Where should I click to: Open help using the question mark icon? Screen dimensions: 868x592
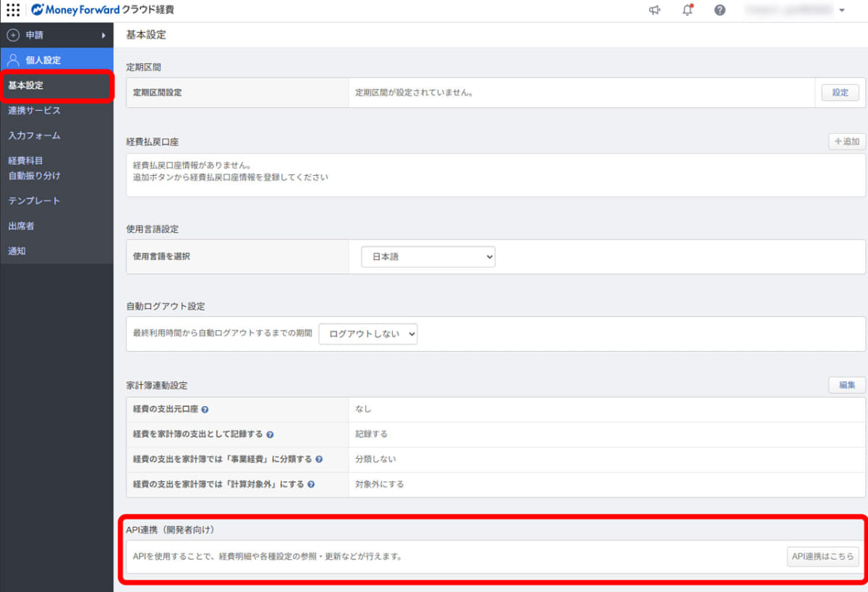pyautogui.click(x=720, y=10)
